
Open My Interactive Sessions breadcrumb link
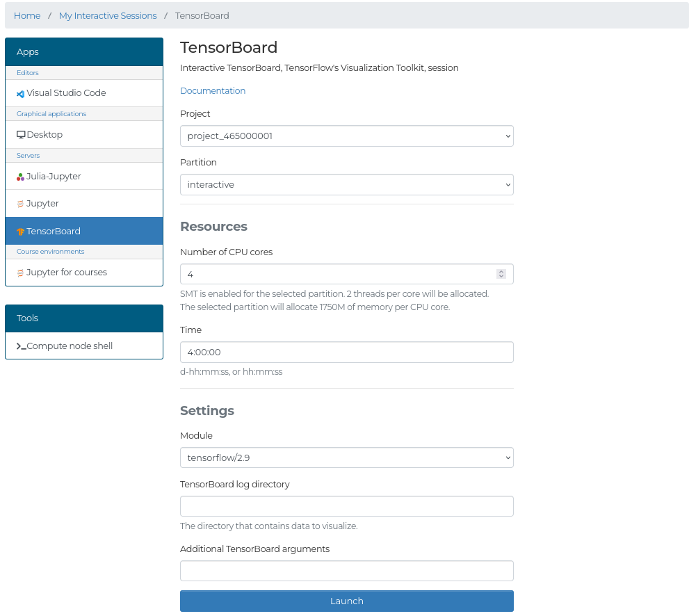[108, 15]
